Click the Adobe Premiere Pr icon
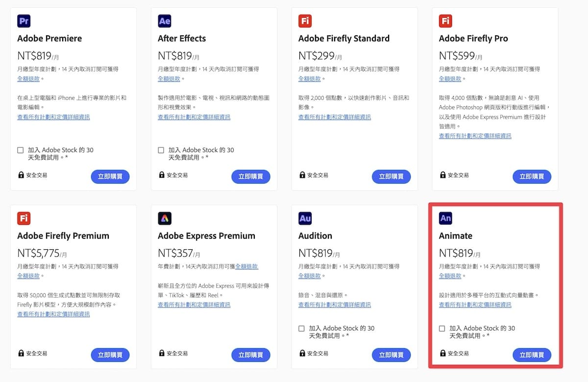 [24, 21]
